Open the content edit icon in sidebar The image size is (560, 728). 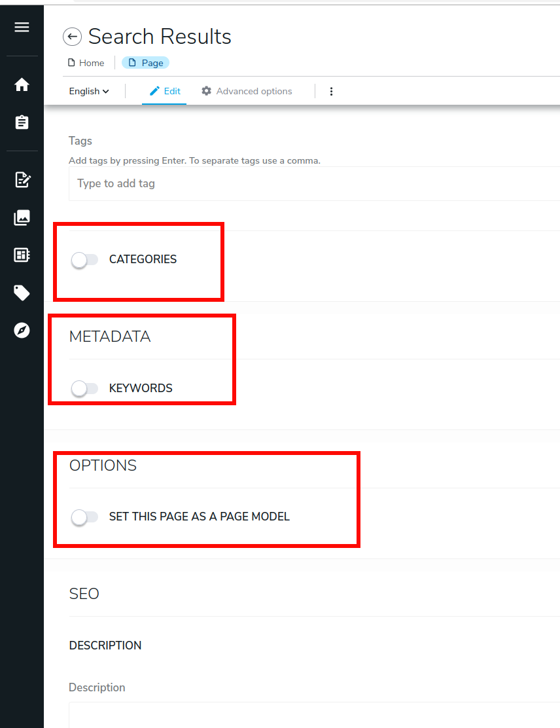coord(22,179)
